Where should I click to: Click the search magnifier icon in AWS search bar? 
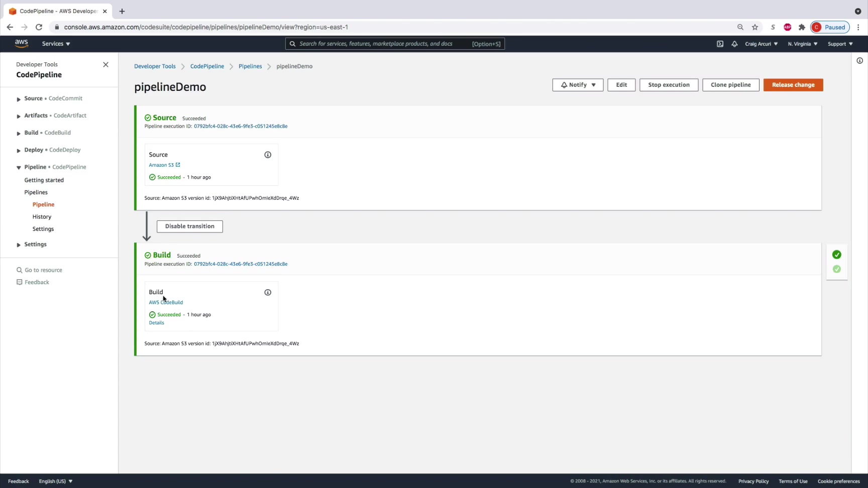pos(292,44)
